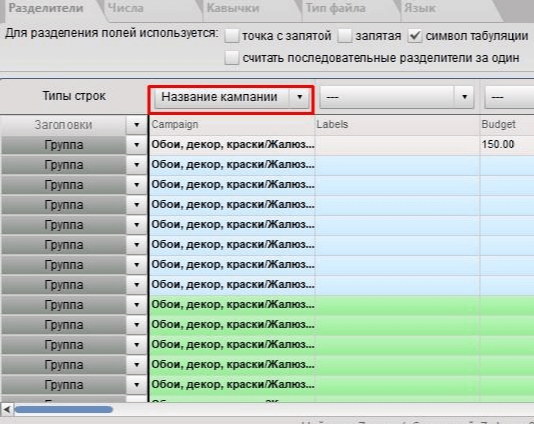The image size is (534, 424).
Task: Toggle the запятая separator checkbox
Action: click(345, 36)
